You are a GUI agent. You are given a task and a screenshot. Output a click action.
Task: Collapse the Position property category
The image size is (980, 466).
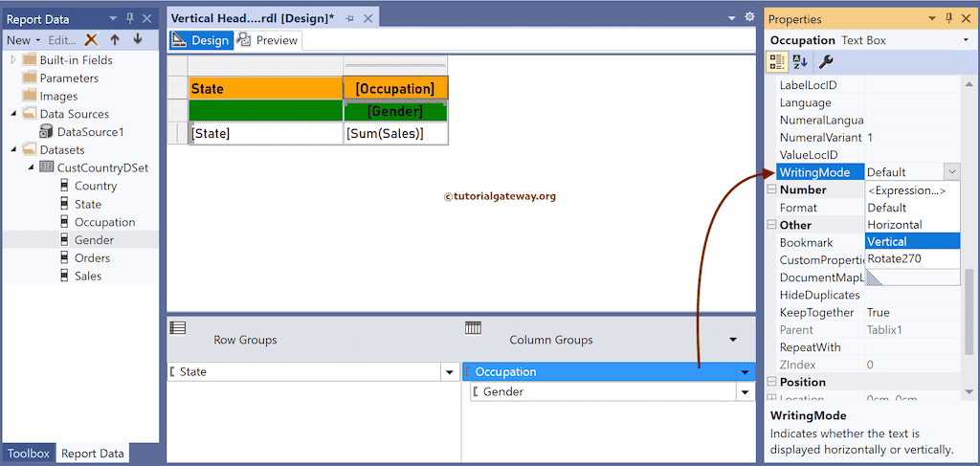pyautogui.click(x=772, y=382)
